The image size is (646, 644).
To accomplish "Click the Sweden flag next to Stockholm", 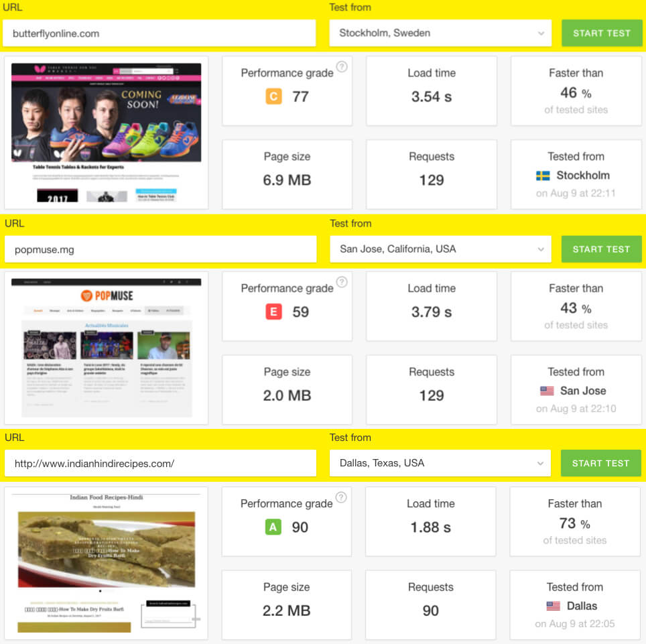I will 543,176.
